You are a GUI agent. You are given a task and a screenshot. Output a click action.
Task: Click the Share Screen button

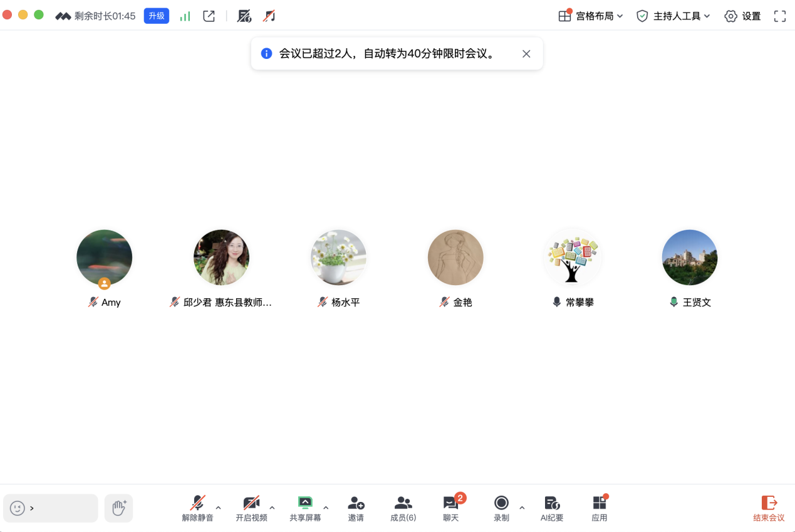pos(305,508)
